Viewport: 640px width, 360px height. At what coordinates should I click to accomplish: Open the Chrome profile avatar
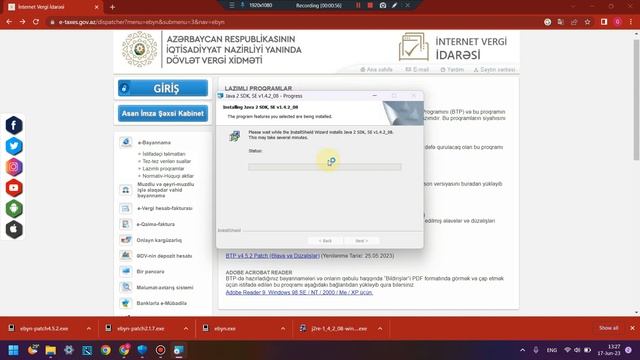coord(618,22)
